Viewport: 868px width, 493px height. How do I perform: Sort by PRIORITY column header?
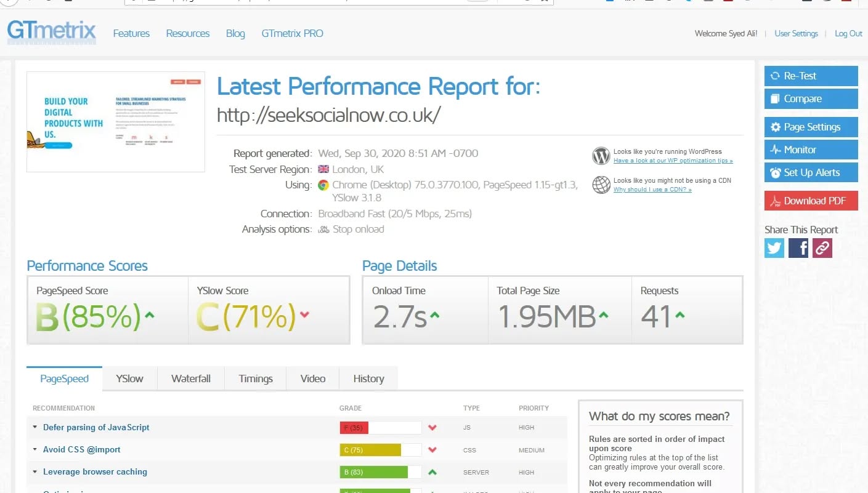tap(533, 408)
